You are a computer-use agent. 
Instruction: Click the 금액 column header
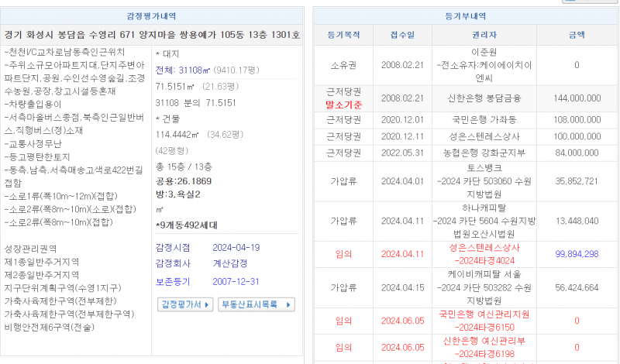(577, 35)
